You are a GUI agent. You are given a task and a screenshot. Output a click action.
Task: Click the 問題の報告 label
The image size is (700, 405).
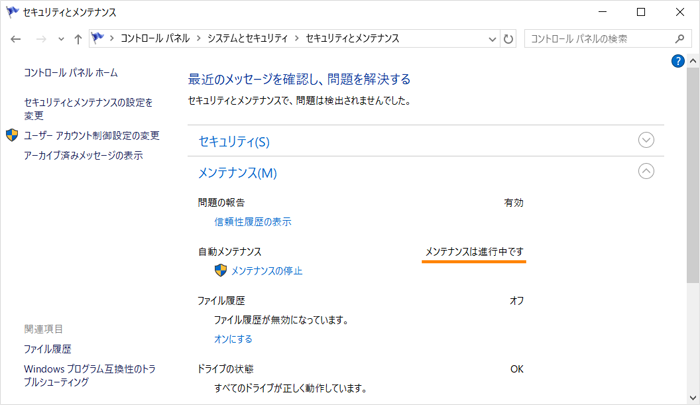[221, 203]
